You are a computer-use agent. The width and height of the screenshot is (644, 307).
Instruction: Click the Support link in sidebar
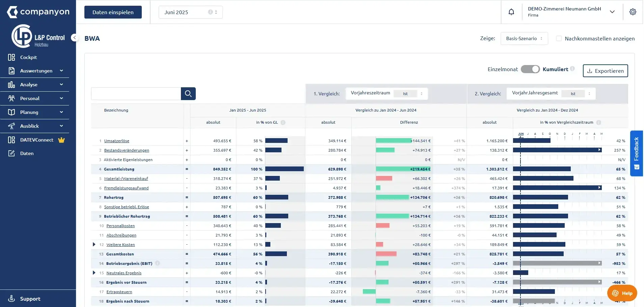click(30, 299)
